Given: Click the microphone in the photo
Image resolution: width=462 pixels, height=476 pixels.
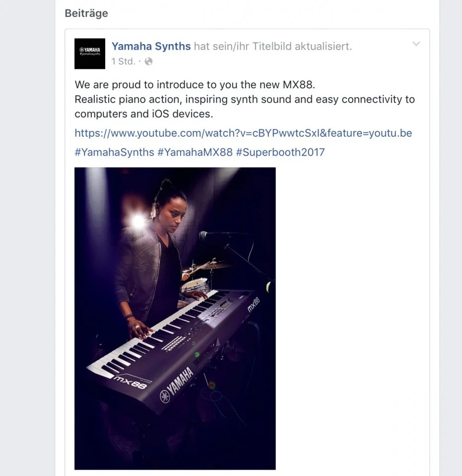Looking at the screenshot, I should (204, 235).
